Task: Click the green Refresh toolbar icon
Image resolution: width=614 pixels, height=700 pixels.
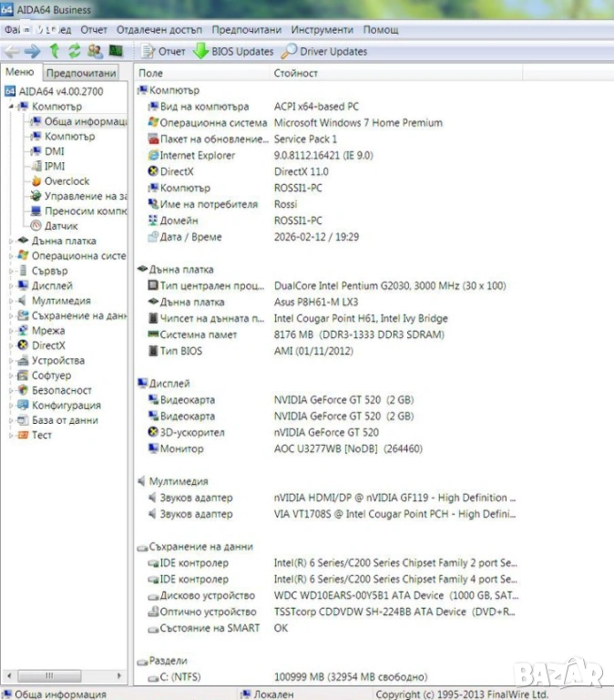Action: click(x=75, y=51)
